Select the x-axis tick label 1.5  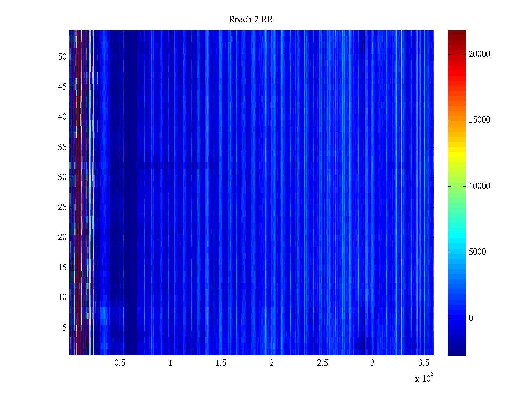click(x=221, y=363)
